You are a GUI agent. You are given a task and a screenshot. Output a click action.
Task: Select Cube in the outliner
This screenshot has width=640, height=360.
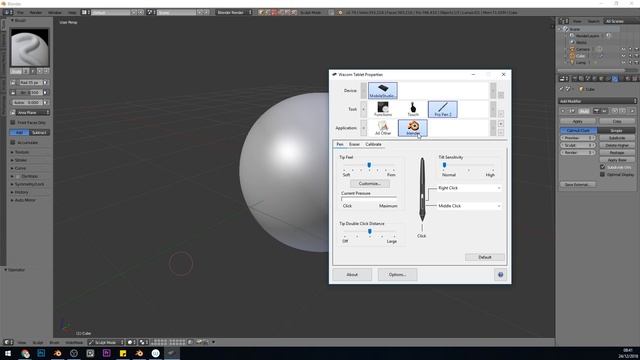[580, 56]
